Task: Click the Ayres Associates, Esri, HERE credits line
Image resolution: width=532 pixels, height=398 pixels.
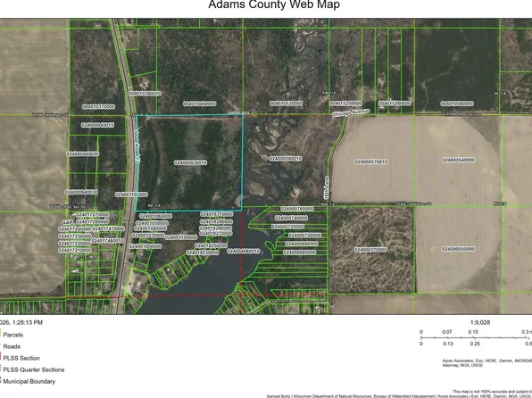Action: point(486,361)
